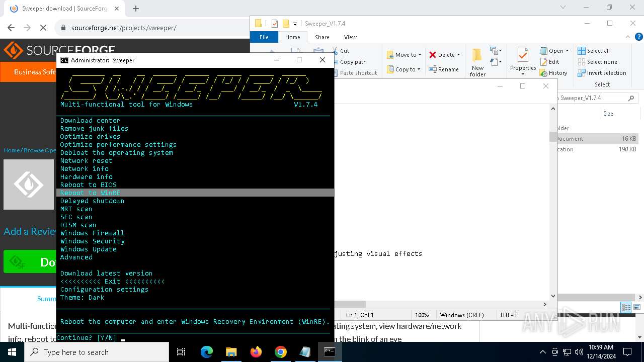Screen dimensions: 644x362
Task: Switch Explorer to large icons view
Action: [636, 307]
